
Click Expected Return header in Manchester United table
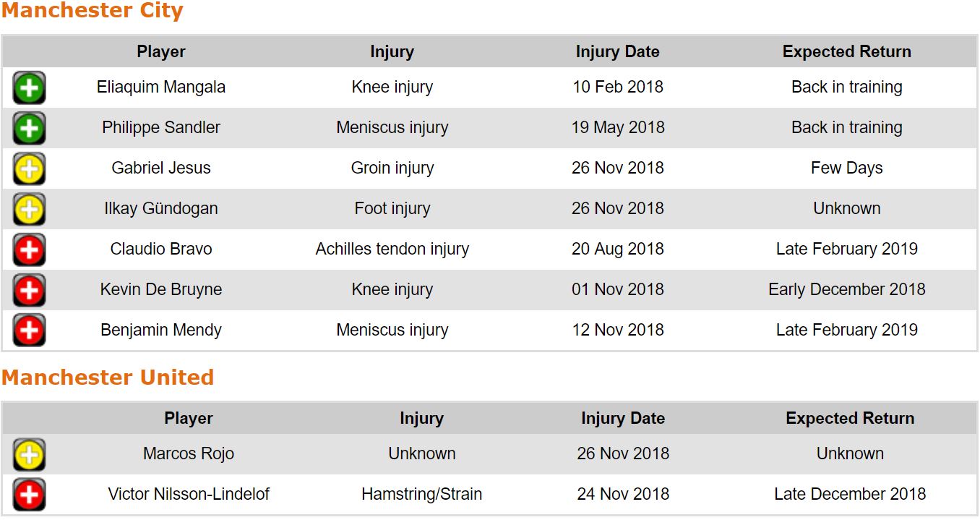850,419
